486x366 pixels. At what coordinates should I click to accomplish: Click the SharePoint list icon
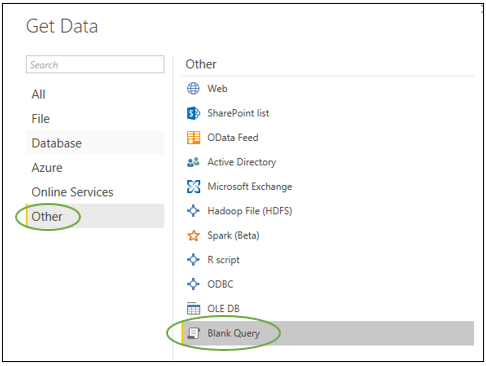tap(193, 113)
